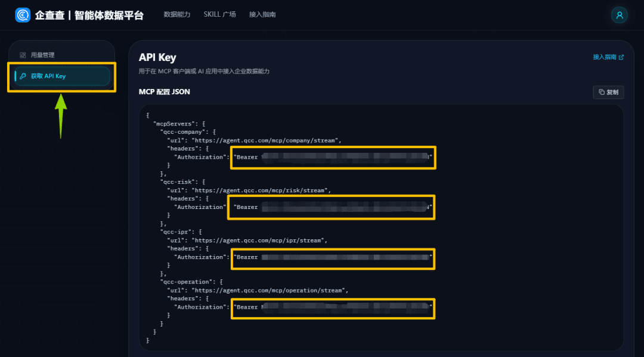Open the 接入指南 external link at right
Image resolution: width=644 pixels, height=357 pixels.
tap(608, 57)
